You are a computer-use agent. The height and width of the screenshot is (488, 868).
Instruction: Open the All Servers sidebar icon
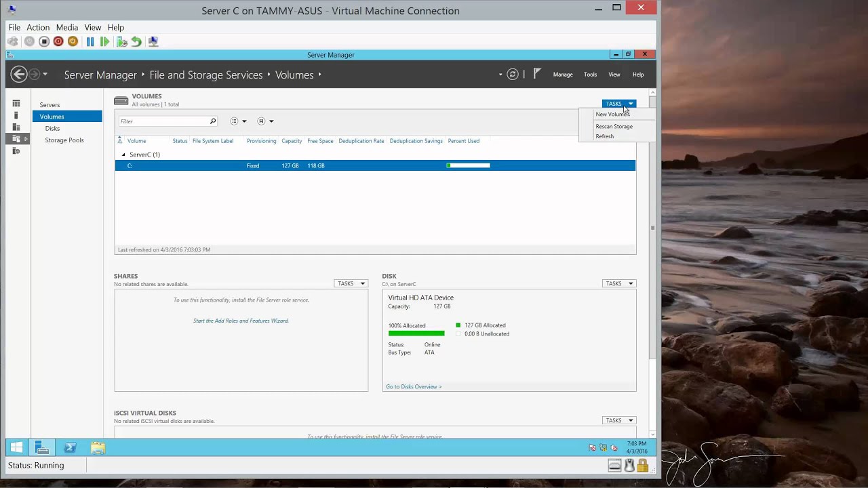click(16, 127)
